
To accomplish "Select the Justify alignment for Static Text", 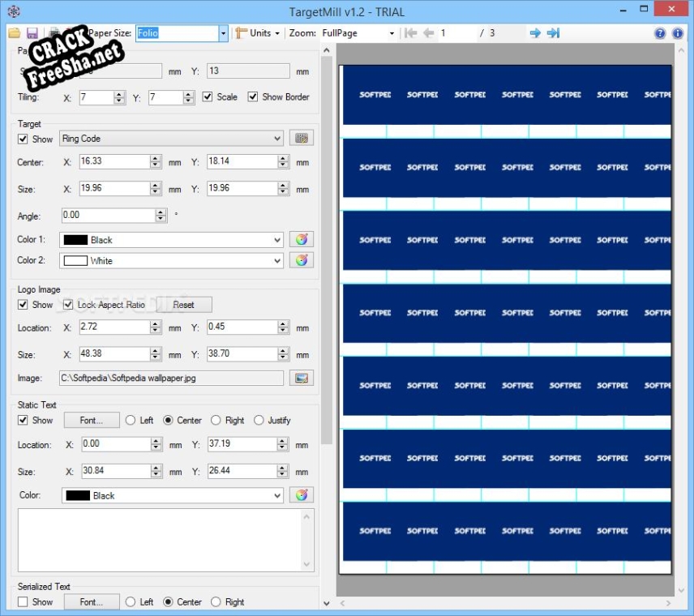I will click(259, 421).
